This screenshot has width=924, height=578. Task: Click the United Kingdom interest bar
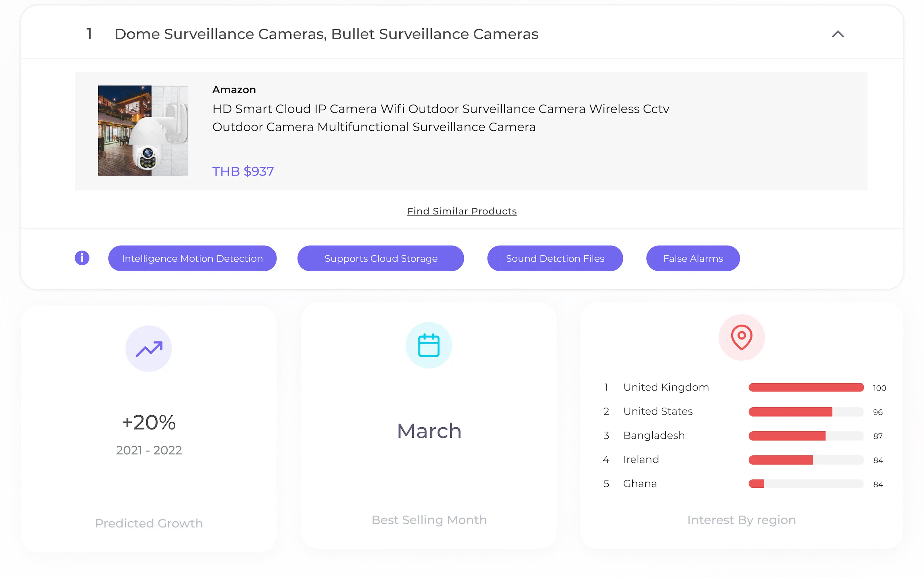pyautogui.click(x=805, y=388)
